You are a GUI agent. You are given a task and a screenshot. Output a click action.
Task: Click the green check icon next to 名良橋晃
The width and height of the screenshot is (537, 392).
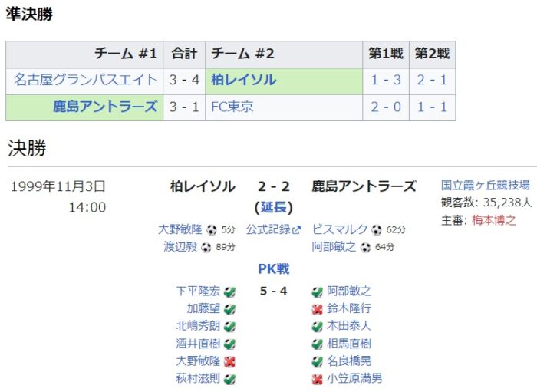(318, 361)
